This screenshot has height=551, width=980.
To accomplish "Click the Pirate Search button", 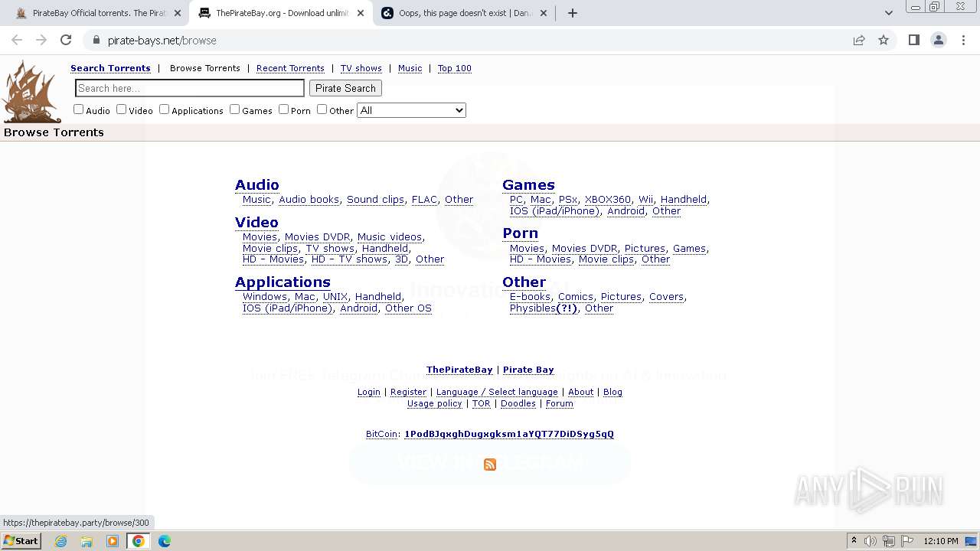I will [x=345, y=88].
